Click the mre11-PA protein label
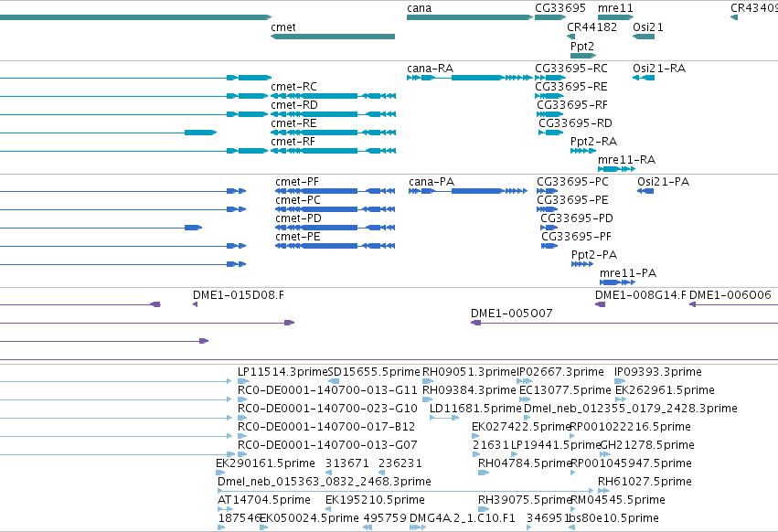 click(628, 273)
